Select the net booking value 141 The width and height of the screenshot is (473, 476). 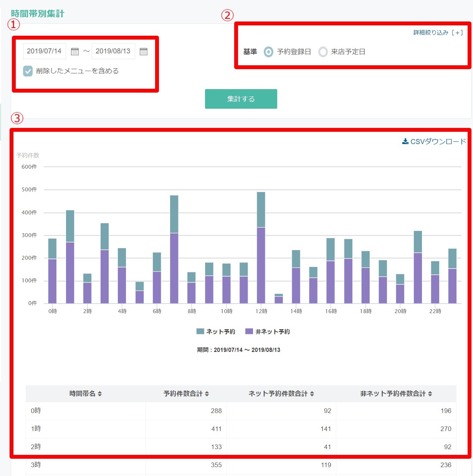(326, 429)
